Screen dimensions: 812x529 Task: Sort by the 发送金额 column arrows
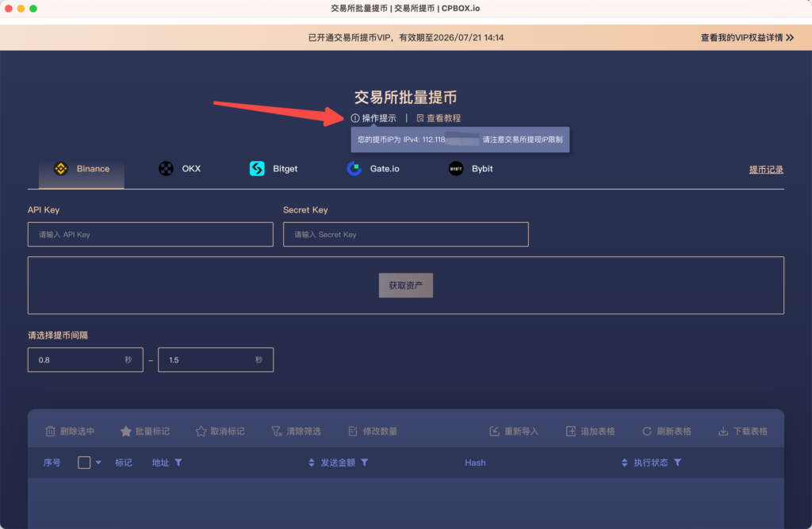tap(312, 462)
